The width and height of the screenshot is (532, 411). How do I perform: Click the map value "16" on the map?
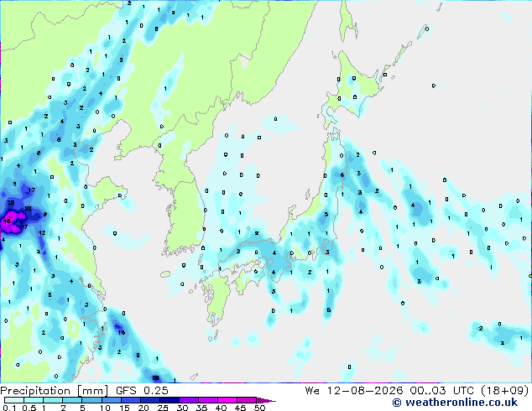(x=122, y=332)
